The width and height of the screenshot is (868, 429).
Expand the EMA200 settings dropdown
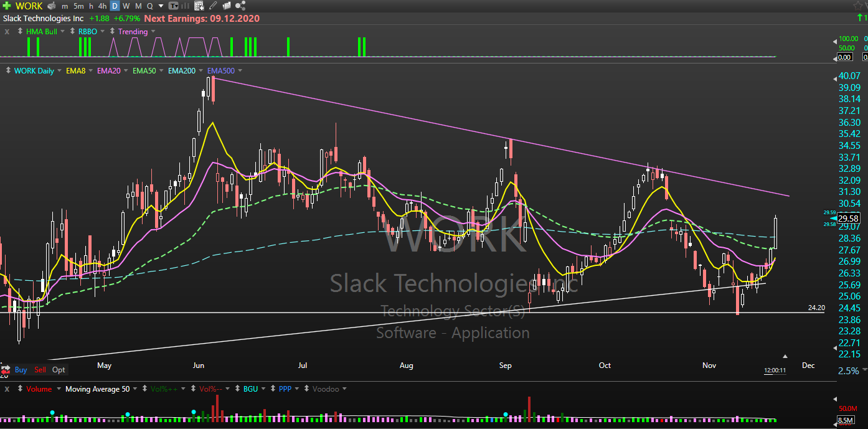201,71
